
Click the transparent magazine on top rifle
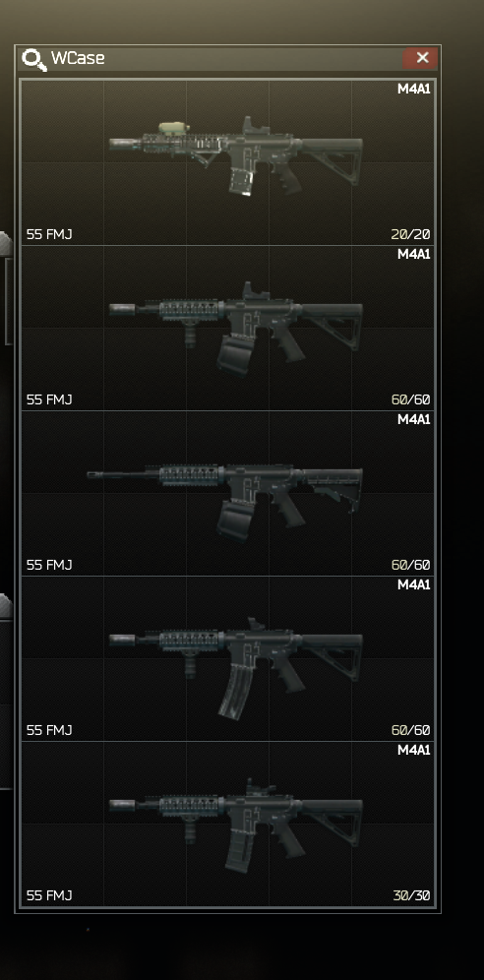click(240, 180)
